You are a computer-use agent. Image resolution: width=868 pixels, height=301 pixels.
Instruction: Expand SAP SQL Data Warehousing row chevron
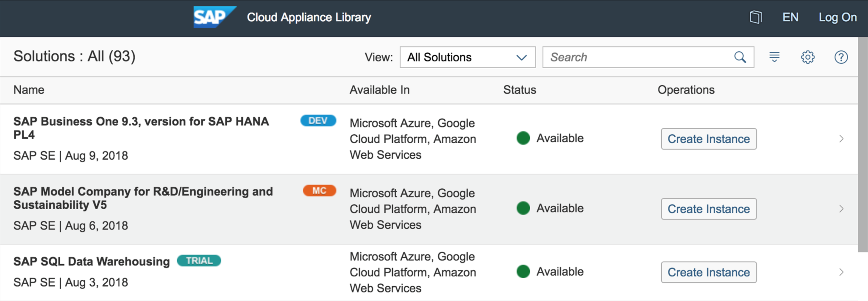click(x=841, y=272)
